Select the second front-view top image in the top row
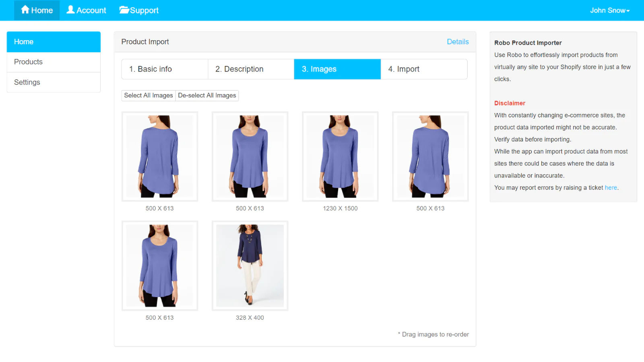This screenshot has width=644, height=362. click(250, 156)
